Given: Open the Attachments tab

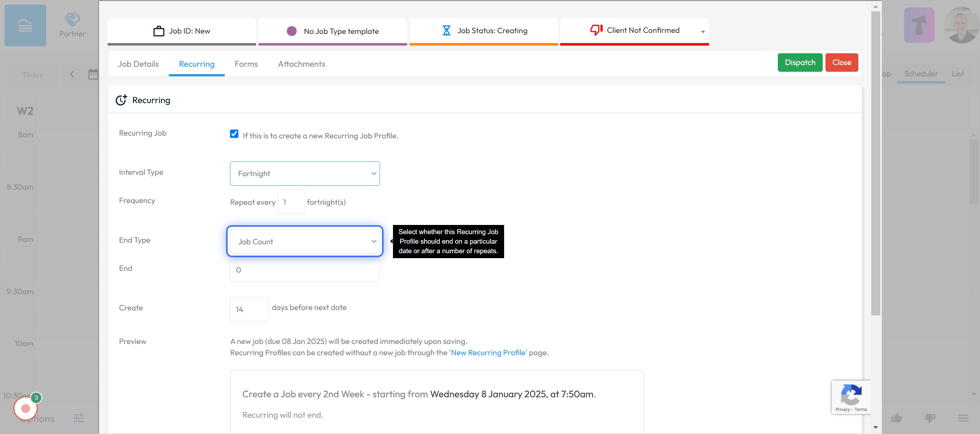Looking at the screenshot, I should pos(301,64).
